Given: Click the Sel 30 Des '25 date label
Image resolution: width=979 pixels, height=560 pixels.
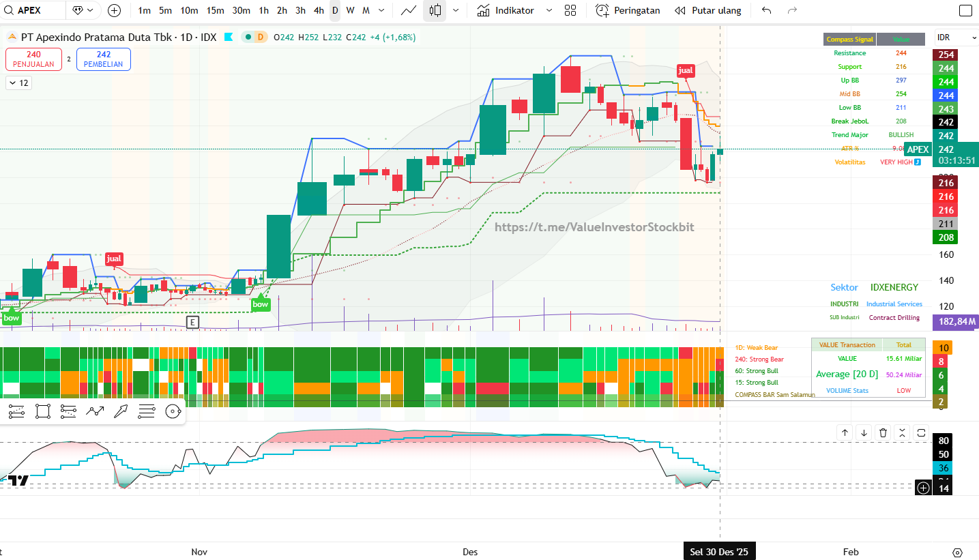Looking at the screenshot, I should coord(719,552).
